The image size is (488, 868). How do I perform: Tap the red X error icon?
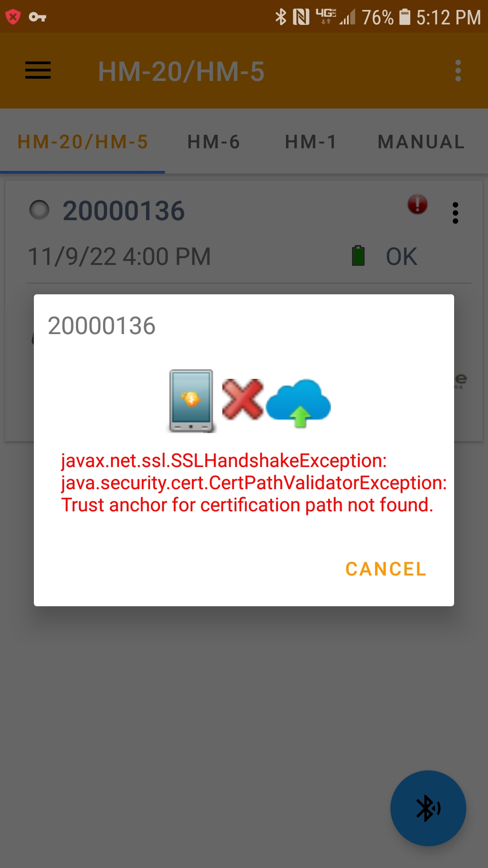[x=243, y=399]
